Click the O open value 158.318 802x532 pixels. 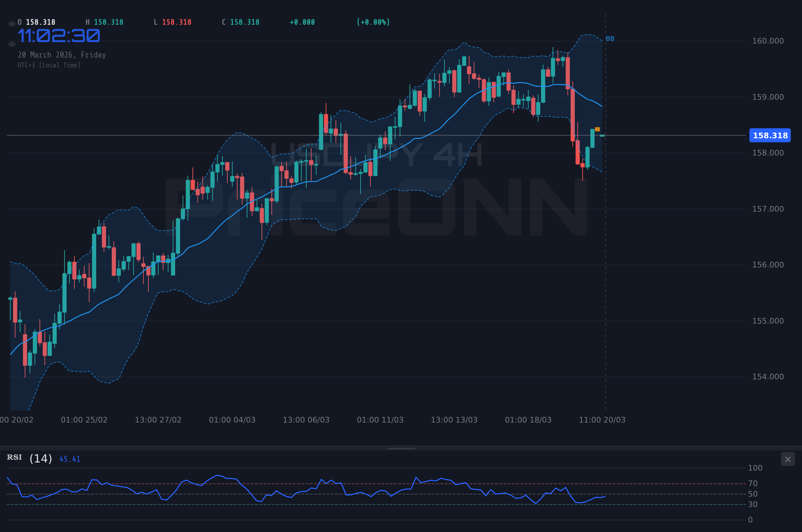point(36,22)
